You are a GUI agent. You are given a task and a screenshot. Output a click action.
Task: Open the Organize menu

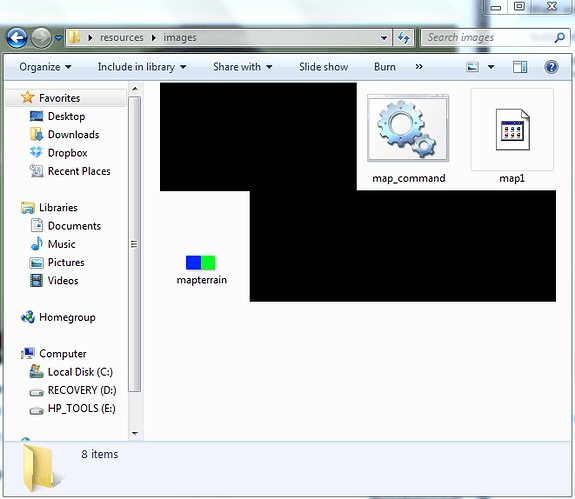click(45, 67)
